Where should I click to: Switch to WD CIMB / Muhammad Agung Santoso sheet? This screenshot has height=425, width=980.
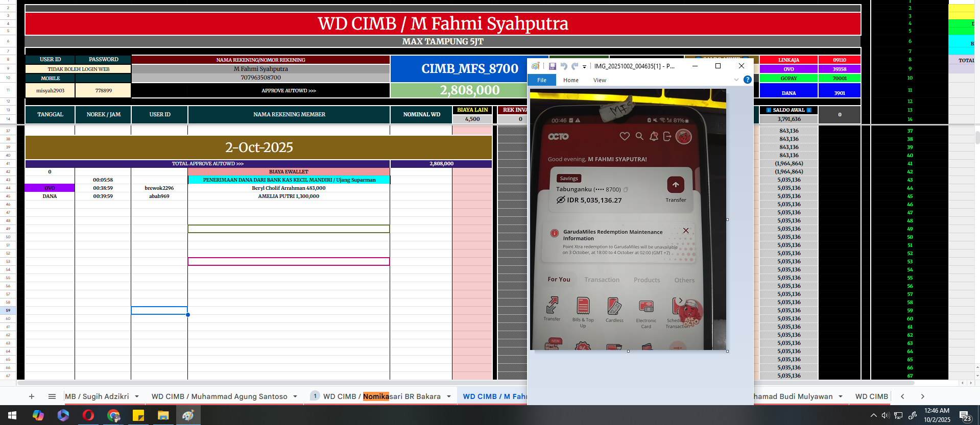coord(219,396)
